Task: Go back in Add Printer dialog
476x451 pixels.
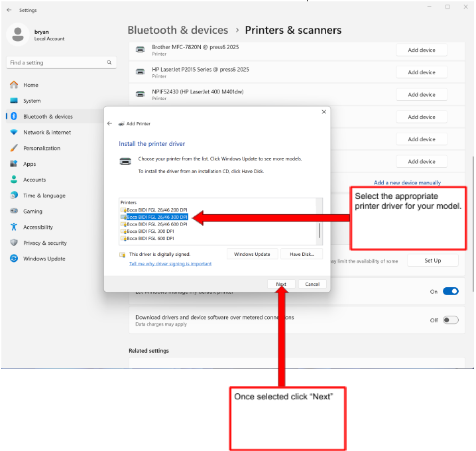Action: (109, 123)
